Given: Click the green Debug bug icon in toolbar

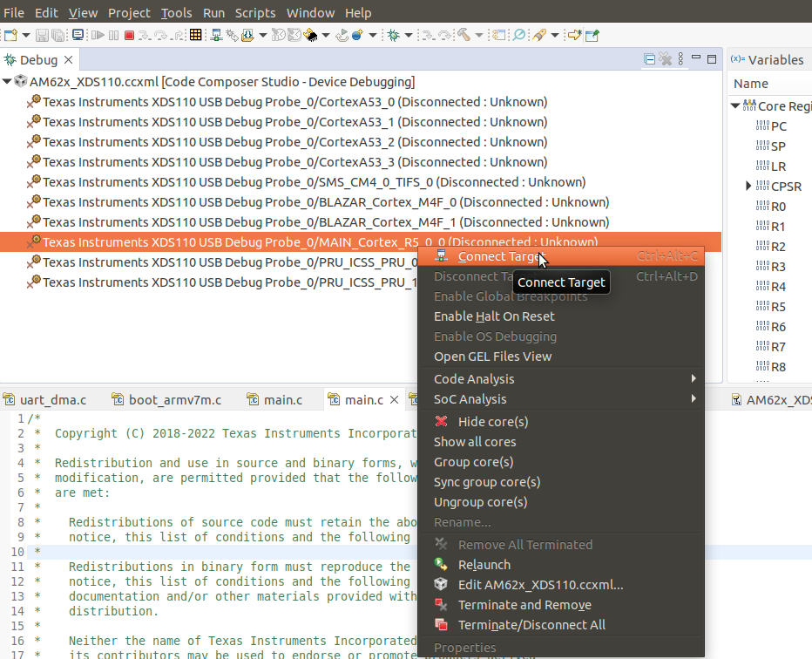Looking at the screenshot, I should click(x=394, y=36).
